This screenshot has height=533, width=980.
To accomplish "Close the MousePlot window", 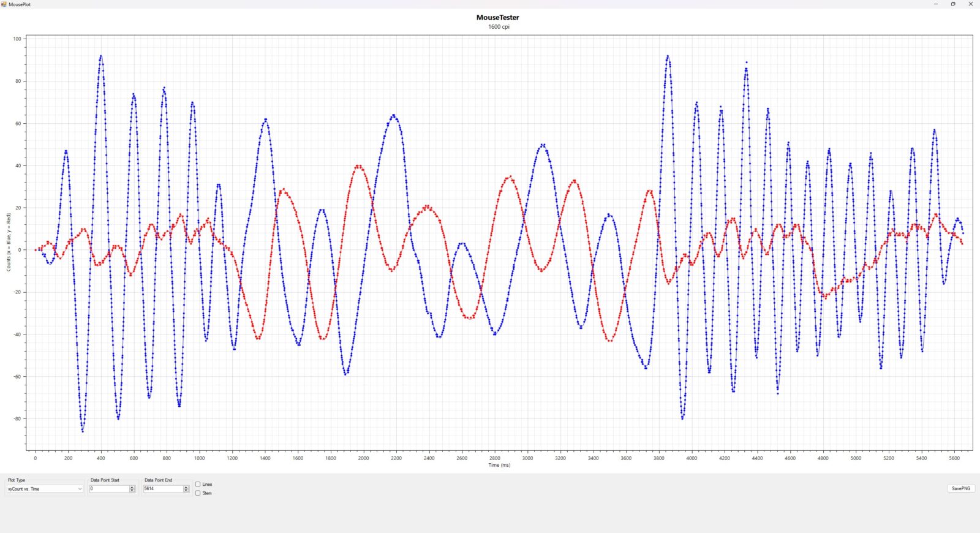I will [x=970, y=4].
